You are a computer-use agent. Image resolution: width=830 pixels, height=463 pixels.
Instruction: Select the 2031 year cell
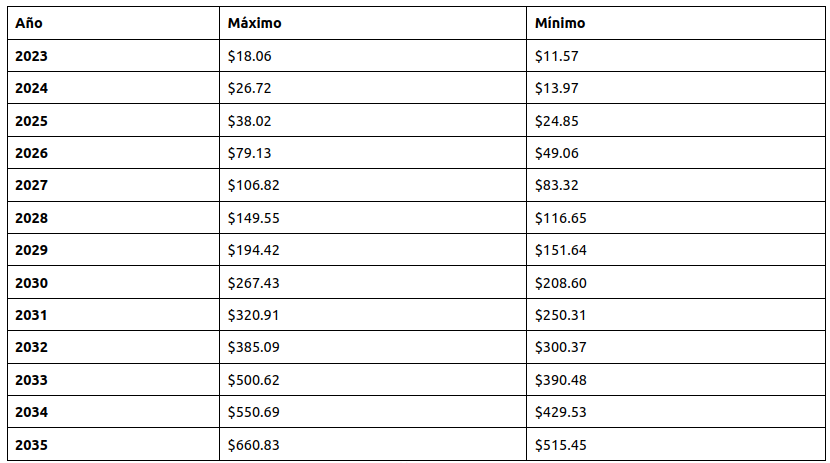(31, 315)
